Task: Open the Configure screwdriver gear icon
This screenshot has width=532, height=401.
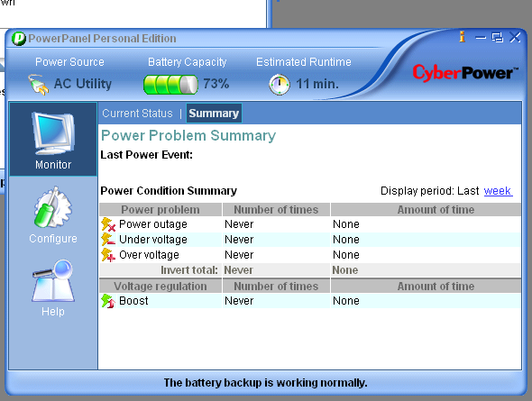Action: click(x=53, y=207)
